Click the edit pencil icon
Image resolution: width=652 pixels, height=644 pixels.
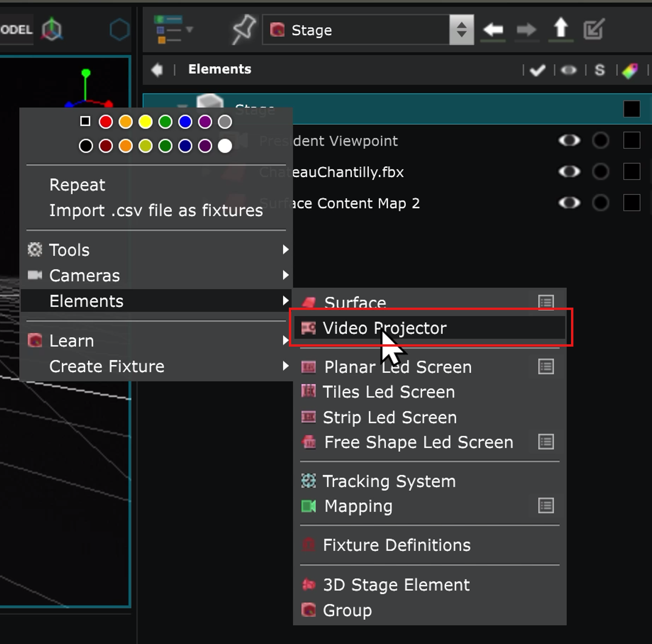pyautogui.click(x=594, y=29)
